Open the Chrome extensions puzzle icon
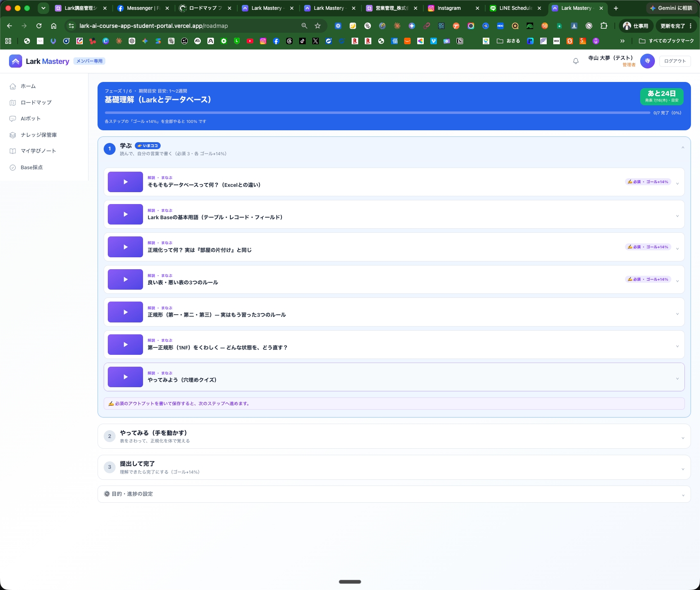The height and width of the screenshot is (590, 700). pyautogui.click(x=604, y=26)
